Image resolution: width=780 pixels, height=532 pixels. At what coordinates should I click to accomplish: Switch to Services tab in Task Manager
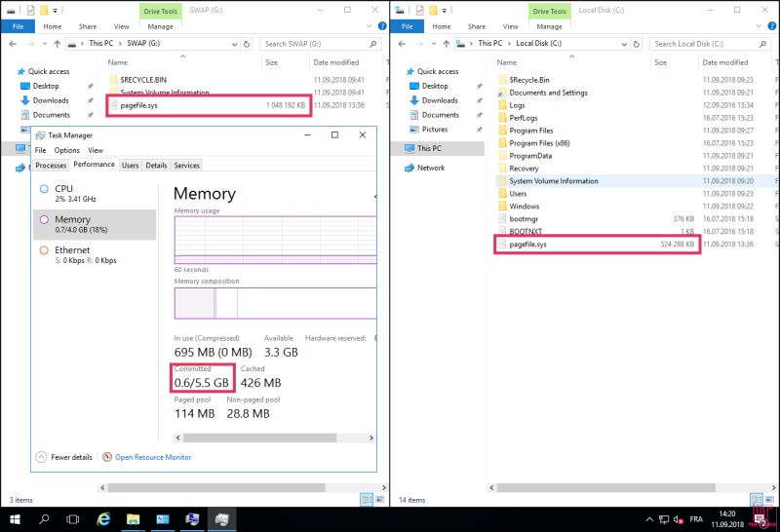tap(186, 165)
